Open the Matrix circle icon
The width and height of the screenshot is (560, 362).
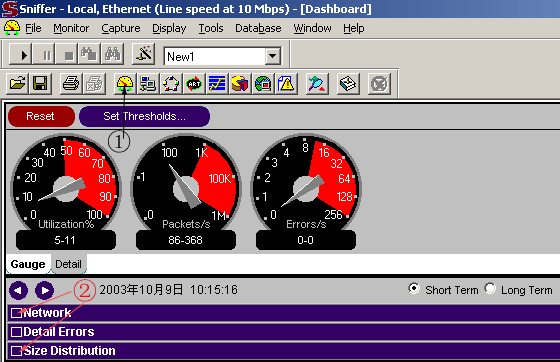click(x=171, y=84)
